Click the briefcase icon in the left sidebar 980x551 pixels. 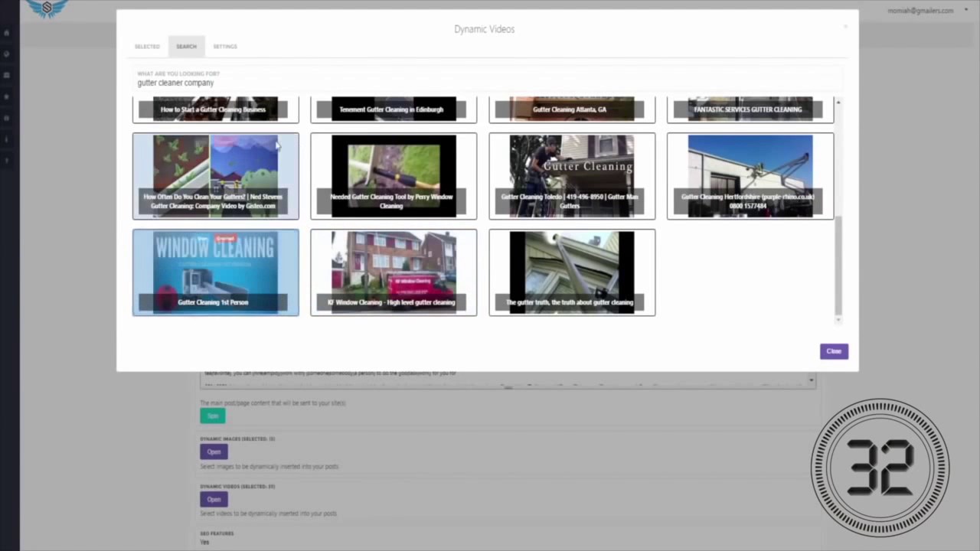point(7,75)
